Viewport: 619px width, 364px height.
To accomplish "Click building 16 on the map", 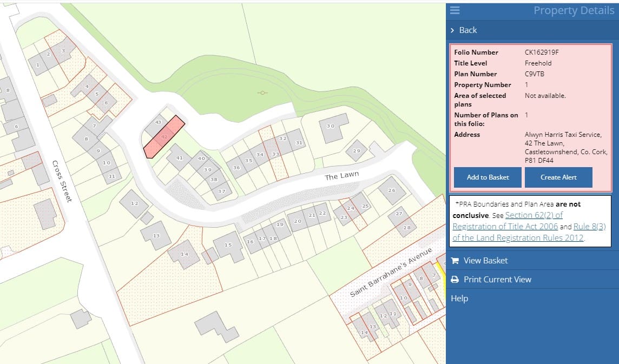I will pyautogui.click(x=251, y=242).
